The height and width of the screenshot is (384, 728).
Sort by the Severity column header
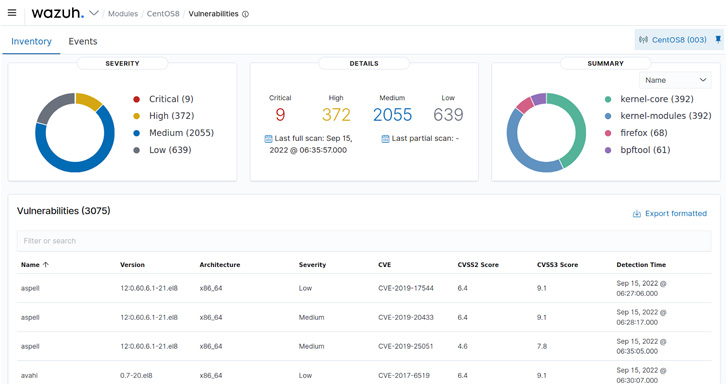click(x=312, y=265)
